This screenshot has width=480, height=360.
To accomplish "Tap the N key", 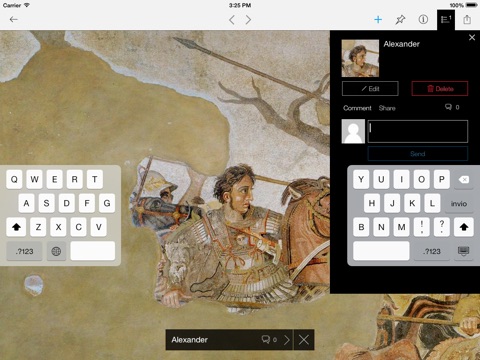I will 381,227.
